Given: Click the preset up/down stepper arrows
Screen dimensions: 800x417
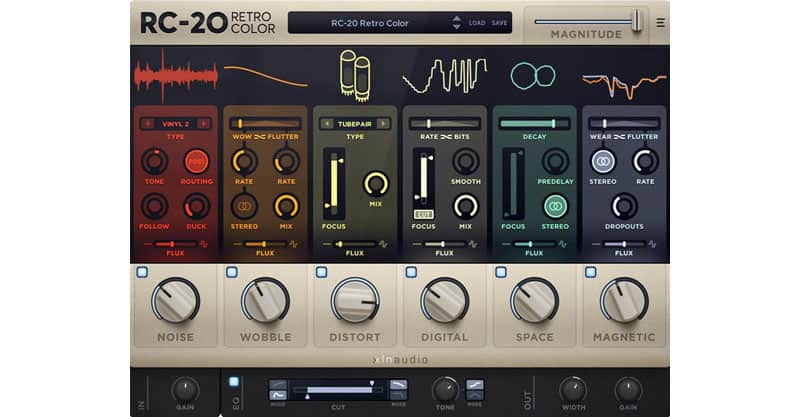Looking at the screenshot, I should [457, 23].
